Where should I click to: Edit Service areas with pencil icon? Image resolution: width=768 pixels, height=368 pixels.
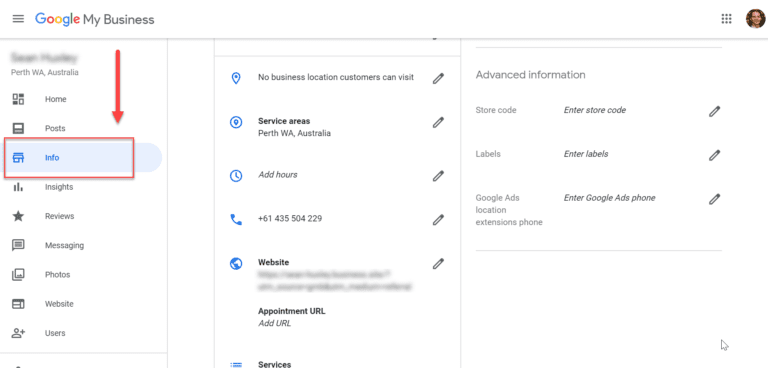[x=438, y=122]
